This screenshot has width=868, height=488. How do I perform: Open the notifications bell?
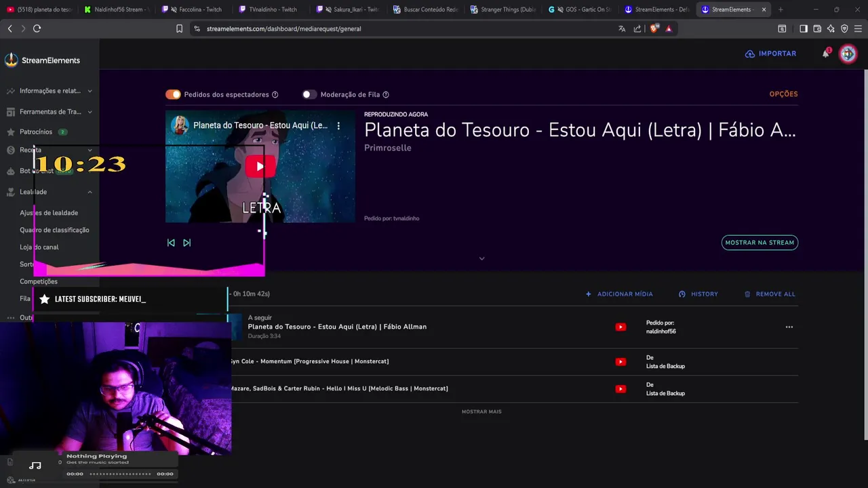pos(826,54)
